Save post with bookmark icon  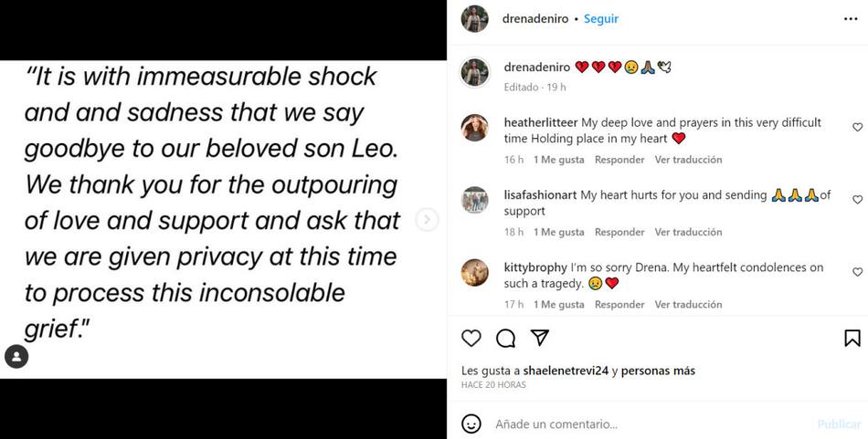click(x=852, y=339)
